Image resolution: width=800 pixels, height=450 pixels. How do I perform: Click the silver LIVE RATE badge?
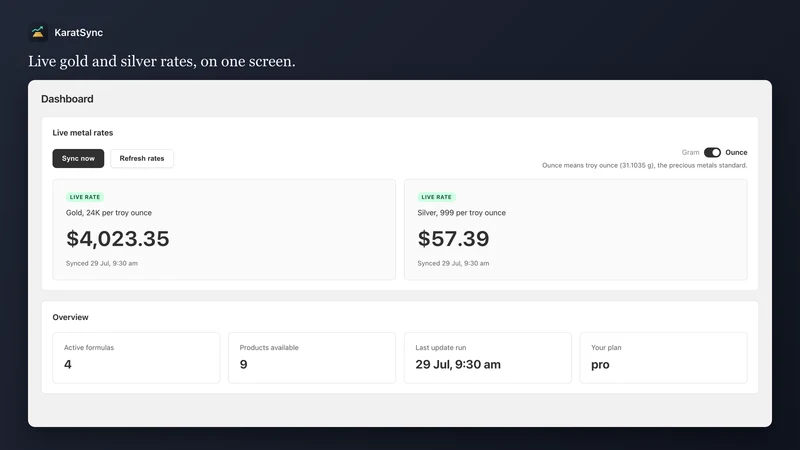pos(436,197)
